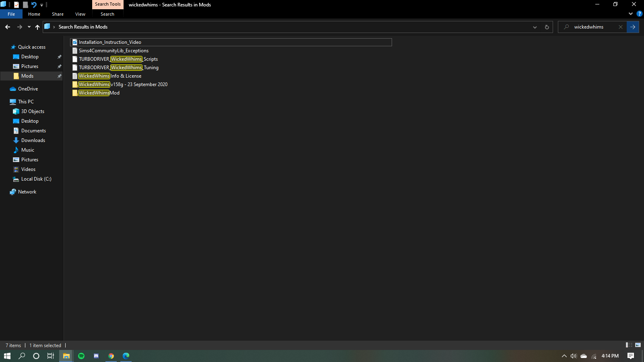Select Quick access in navigation pane
The height and width of the screenshot is (362, 644).
pyautogui.click(x=32, y=47)
